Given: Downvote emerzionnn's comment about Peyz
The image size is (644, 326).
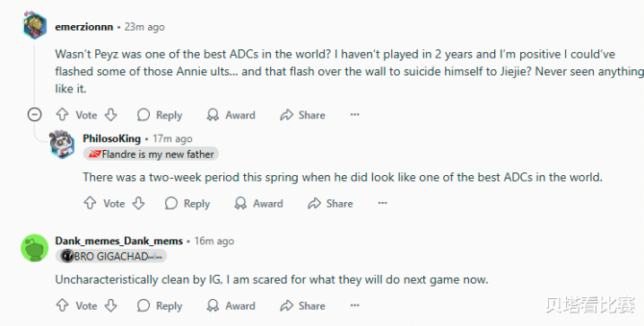Looking at the screenshot, I should (111, 115).
